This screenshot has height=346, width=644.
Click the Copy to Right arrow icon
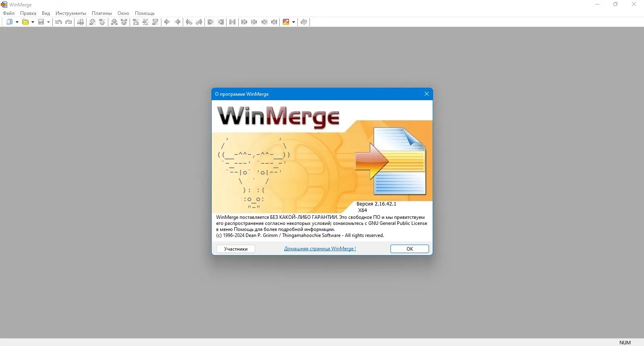pos(167,22)
